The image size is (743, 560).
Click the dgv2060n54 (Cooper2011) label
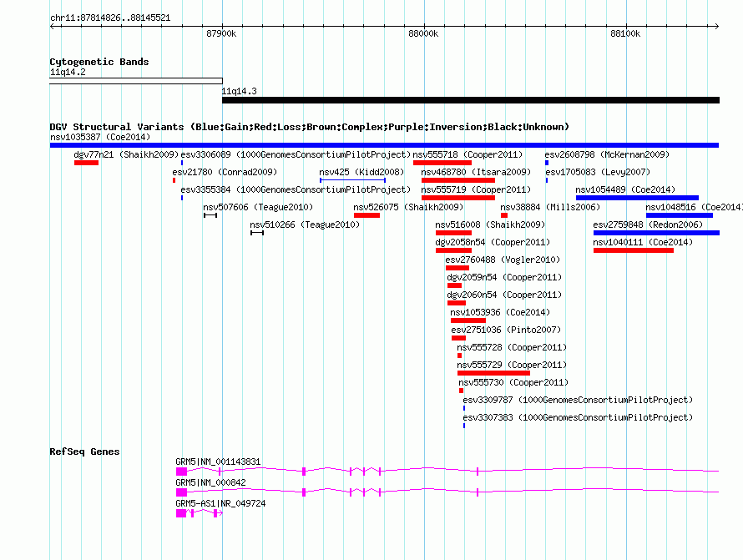pyautogui.click(x=504, y=295)
